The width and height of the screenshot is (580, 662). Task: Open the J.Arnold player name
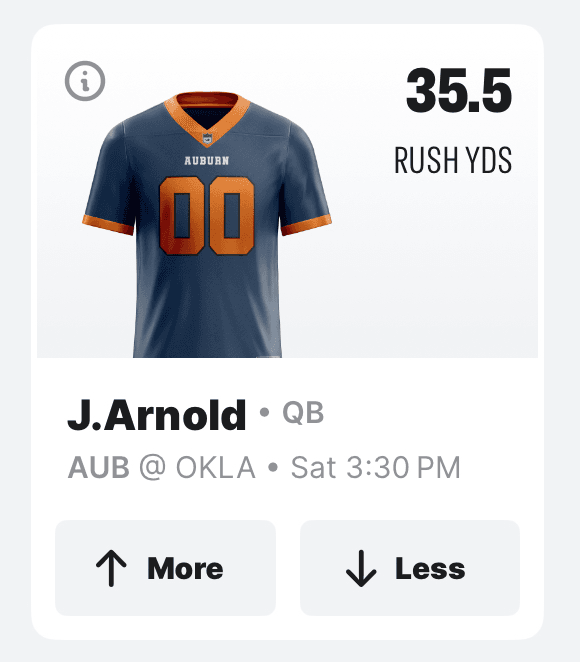[157, 415]
